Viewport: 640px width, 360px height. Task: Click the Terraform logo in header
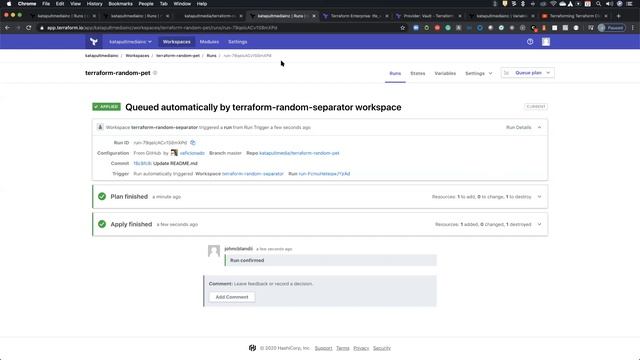tap(94, 42)
